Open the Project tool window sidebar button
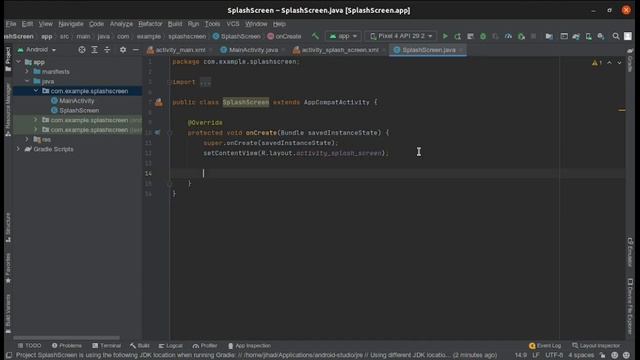Image resolution: width=640 pixels, height=360 pixels. [x=8, y=58]
